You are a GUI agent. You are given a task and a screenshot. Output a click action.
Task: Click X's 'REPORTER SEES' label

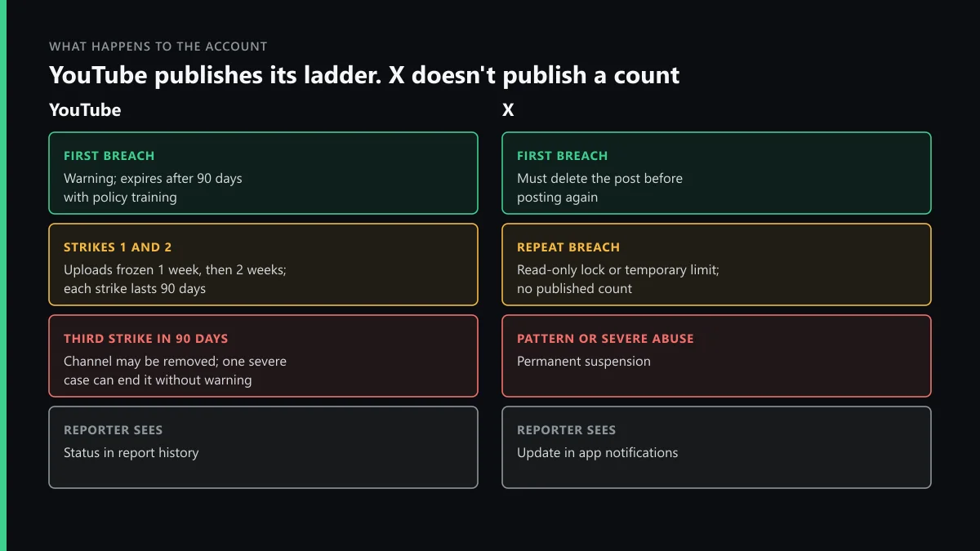566,430
